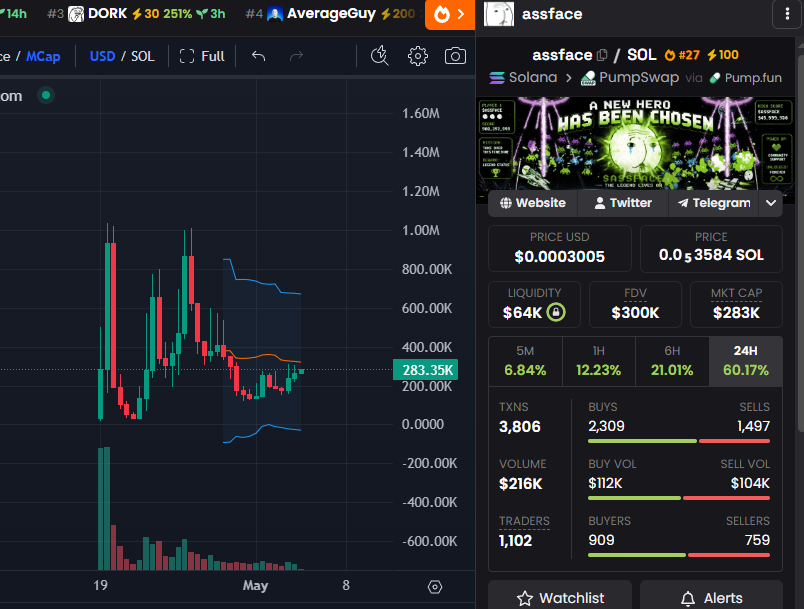Copy the assface token address

[602, 55]
